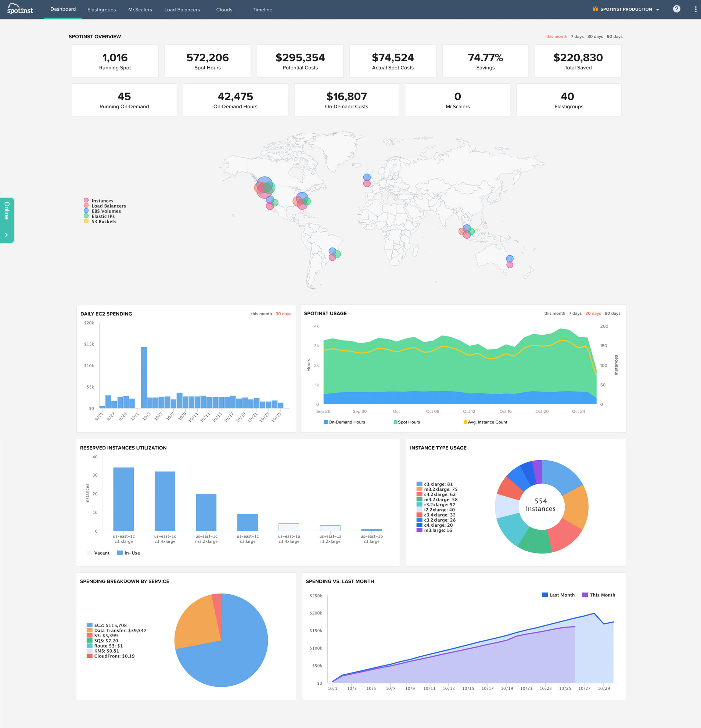Image resolution: width=701 pixels, height=728 pixels.
Task: Toggle Instances in the map legend
Action: [x=102, y=201]
